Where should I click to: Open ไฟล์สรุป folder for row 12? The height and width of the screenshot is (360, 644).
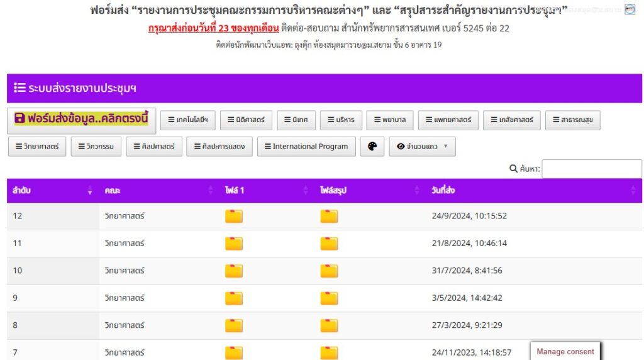tap(329, 216)
